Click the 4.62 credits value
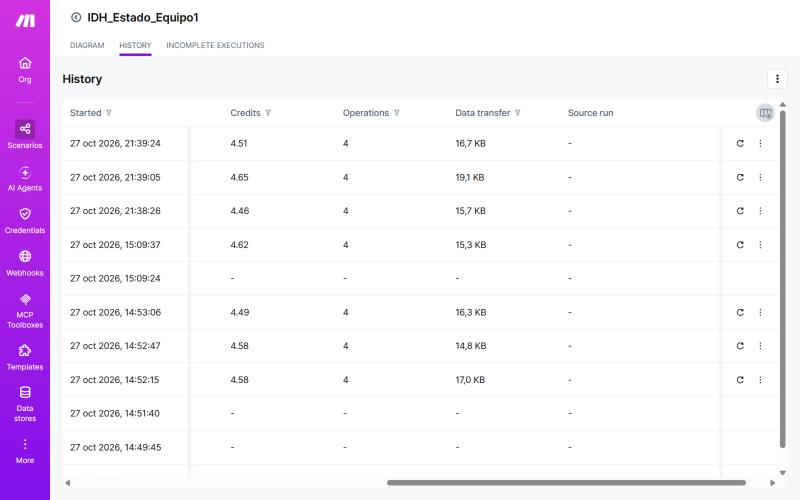This screenshot has width=800, height=500. click(239, 245)
